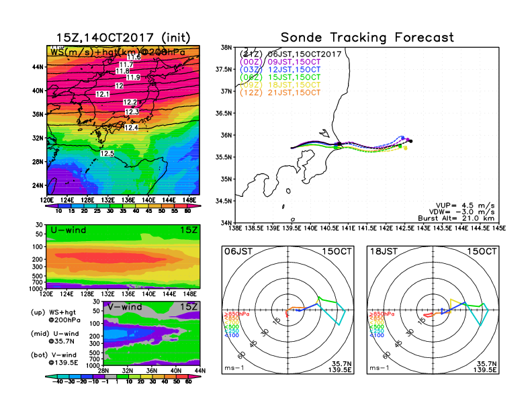Click the center of the 06JST hodograph

point(288,310)
